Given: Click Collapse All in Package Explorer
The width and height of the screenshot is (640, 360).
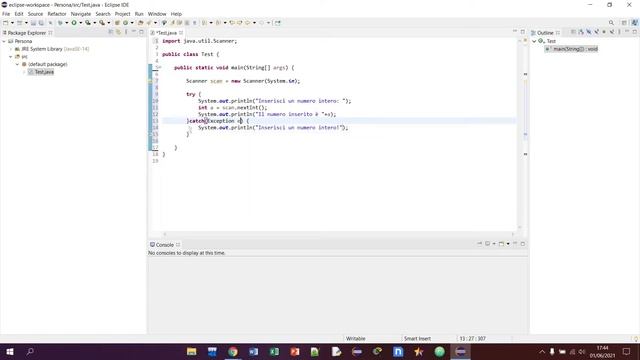Looking at the screenshot, I should 111,32.
